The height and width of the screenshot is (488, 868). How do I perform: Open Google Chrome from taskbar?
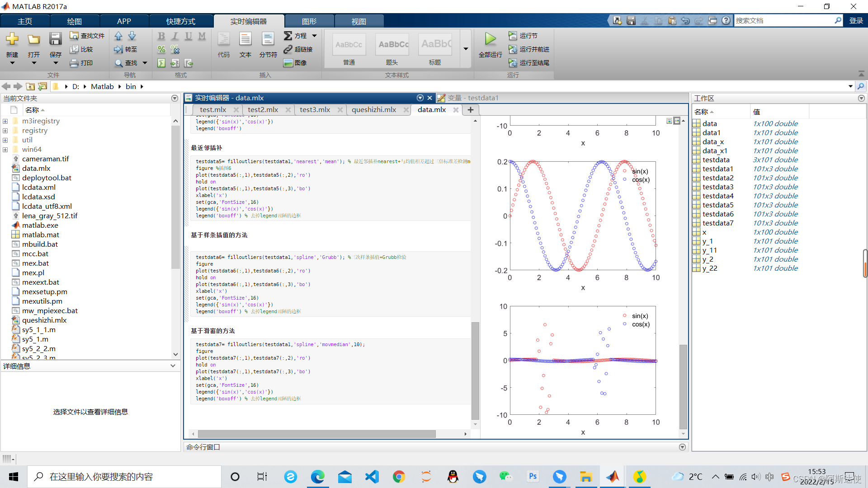[x=399, y=477]
